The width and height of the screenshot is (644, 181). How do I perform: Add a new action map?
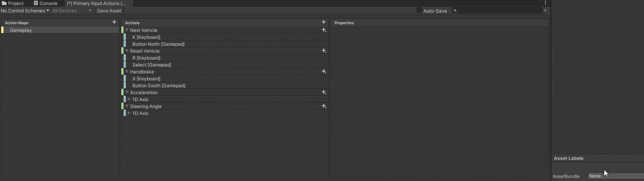click(x=114, y=22)
